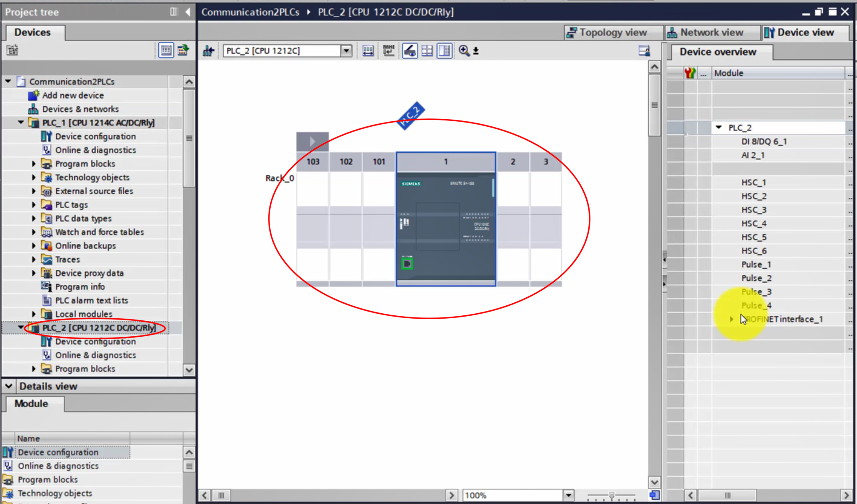This screenshot has height=504, width=857.
Task: Click the page break grid toolbar icon
Action: tap(427, 51)
